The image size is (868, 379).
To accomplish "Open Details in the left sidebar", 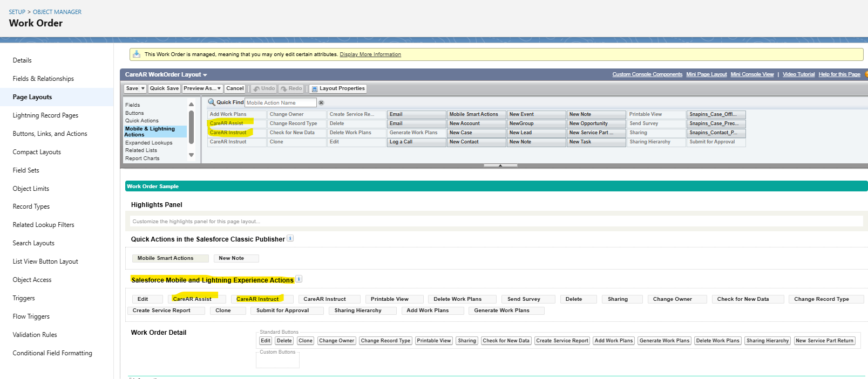I will (x=22, y=60).
